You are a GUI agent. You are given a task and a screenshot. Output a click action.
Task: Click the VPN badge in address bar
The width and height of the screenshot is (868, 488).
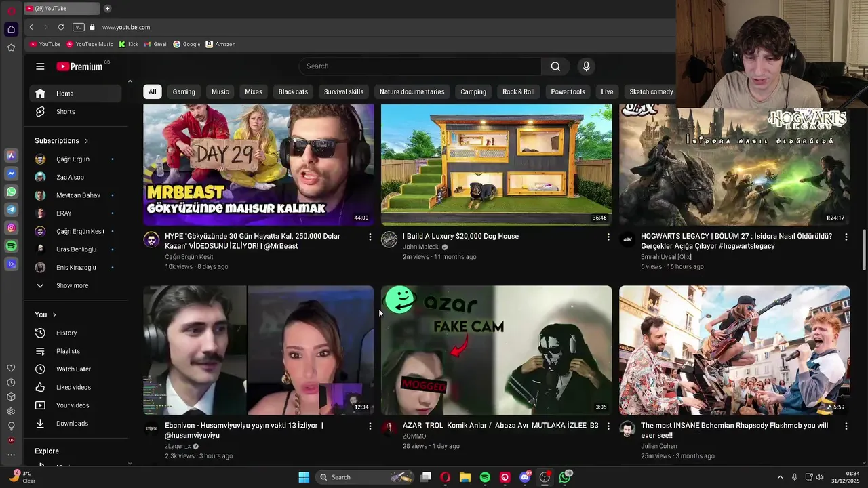pyautogui.click(x=79, y=27)
